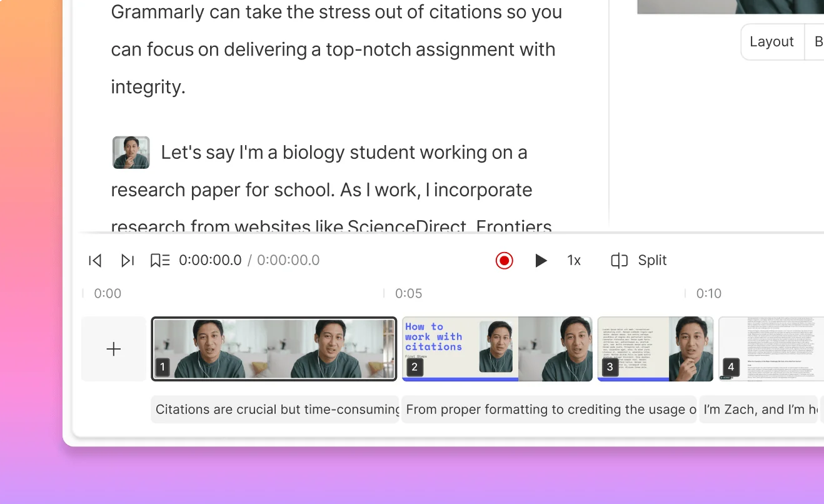This screenshot has height=504, width=824.
Task: Click the speaker avatar next to the transcript paragraph
Action: 131,152
